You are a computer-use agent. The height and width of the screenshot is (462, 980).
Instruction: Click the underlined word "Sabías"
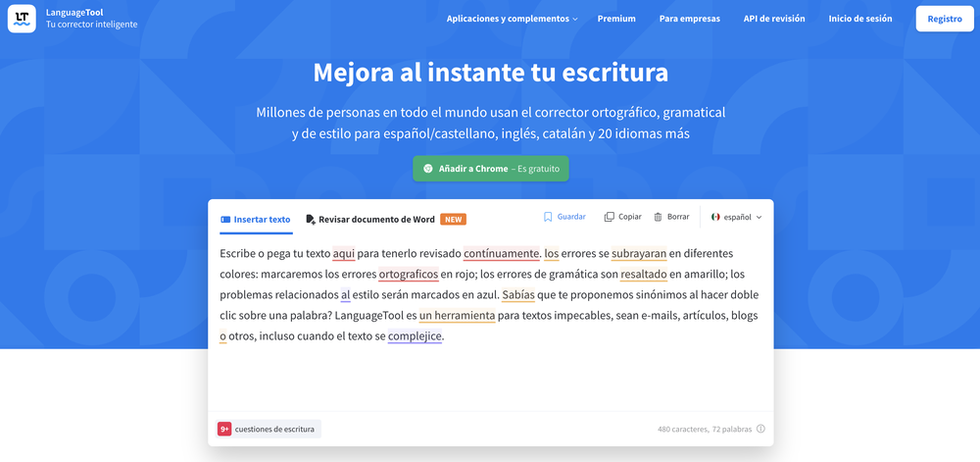(x=518, y=295)
